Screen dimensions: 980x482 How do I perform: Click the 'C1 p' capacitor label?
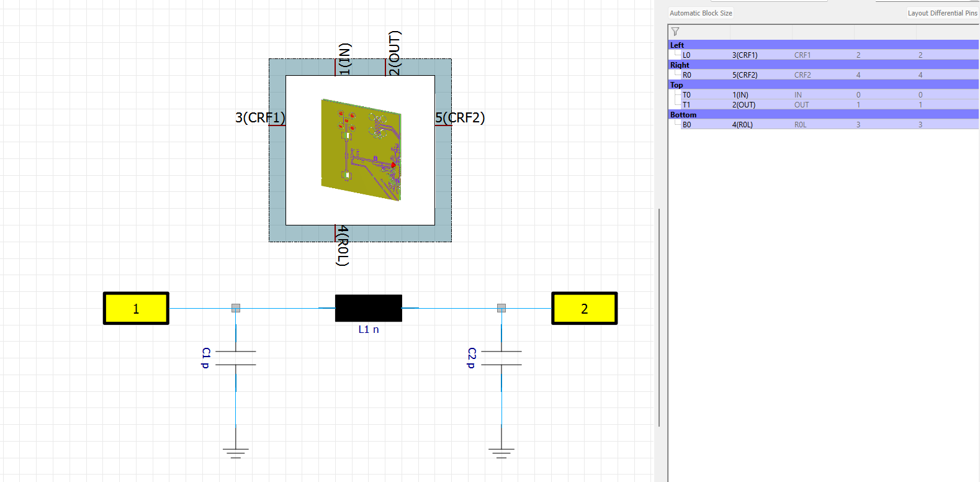tap(206, 358)
